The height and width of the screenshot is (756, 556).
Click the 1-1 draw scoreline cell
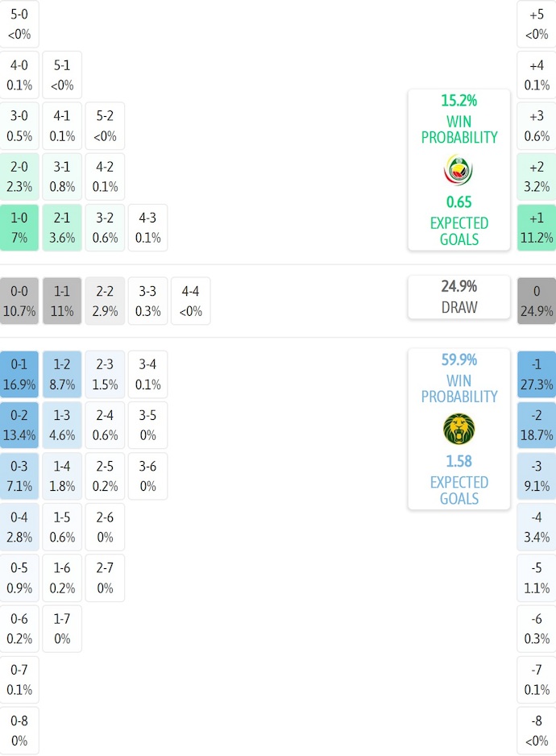click(62, 301)
